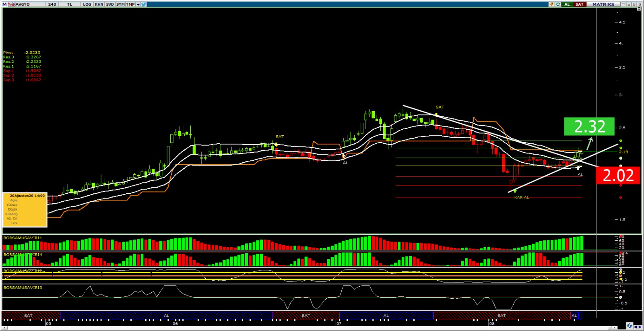Viewport: 644px width, 331px height.
Task: Open the chart type icon beside AVGYO
Action: pyautogui.click(x=11, y=4)
